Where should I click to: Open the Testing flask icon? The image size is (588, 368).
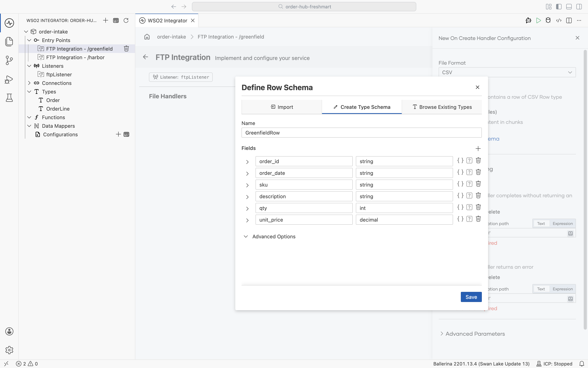pyautogui.click(x=9, y=98)
